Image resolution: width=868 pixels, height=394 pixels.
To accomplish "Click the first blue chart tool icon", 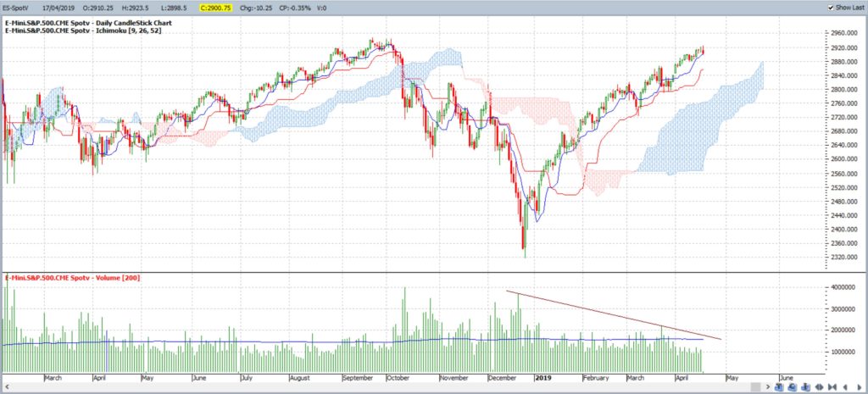I will [x=780, y=387].
